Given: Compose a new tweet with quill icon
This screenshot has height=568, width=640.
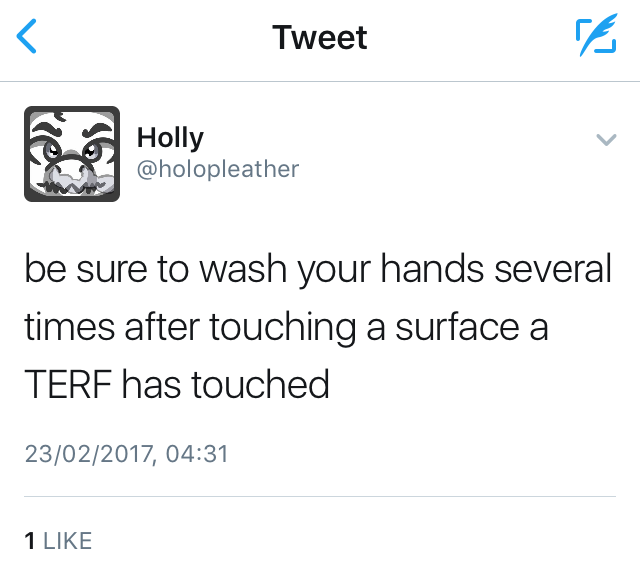Looking at the screenshot, I should 595,38.
